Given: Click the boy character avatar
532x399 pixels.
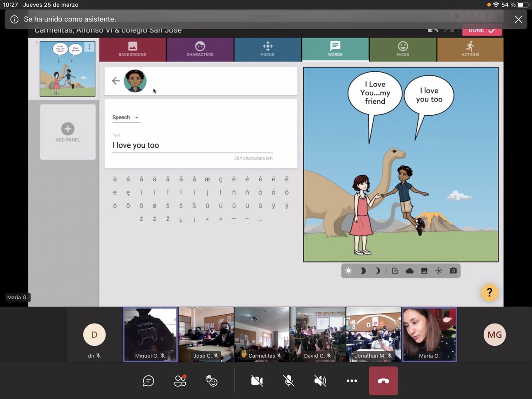Looking at the screenshot, I should point(135,81).
